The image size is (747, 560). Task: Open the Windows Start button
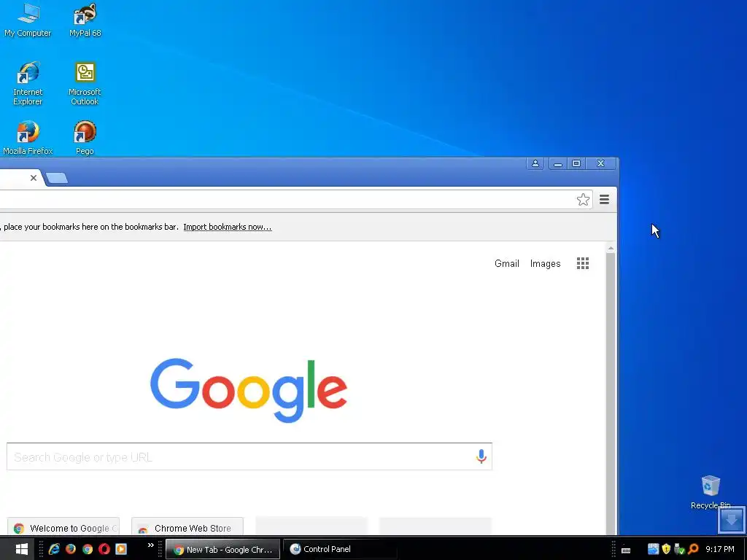point(21,549)
